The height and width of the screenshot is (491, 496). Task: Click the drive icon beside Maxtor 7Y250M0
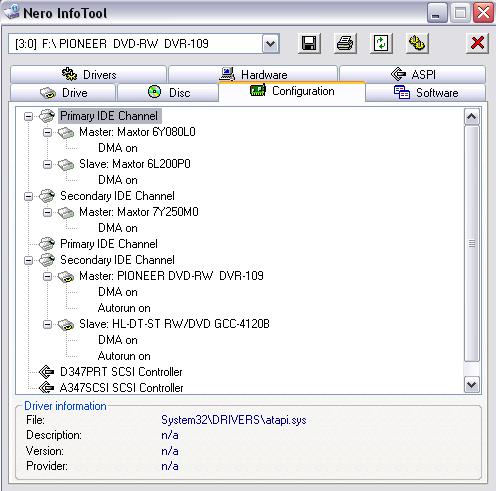tap(66, 213)
